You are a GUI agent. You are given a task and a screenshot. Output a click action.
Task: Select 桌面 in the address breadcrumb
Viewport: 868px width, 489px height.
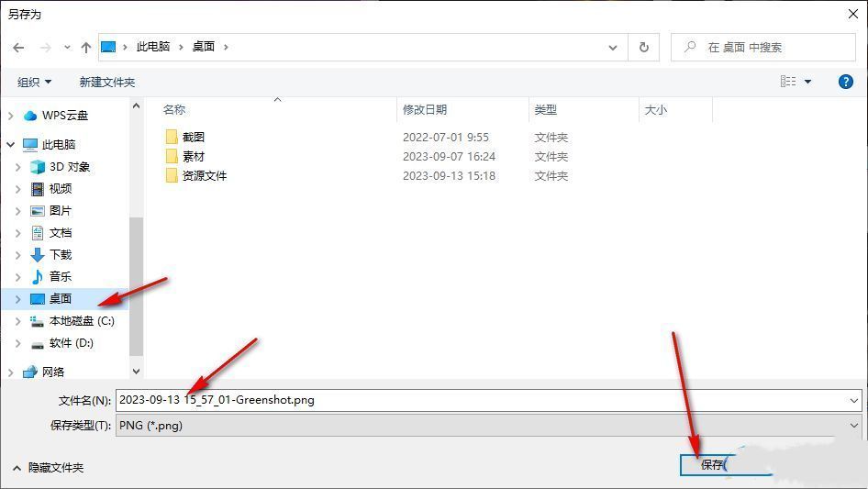point(203,47)
